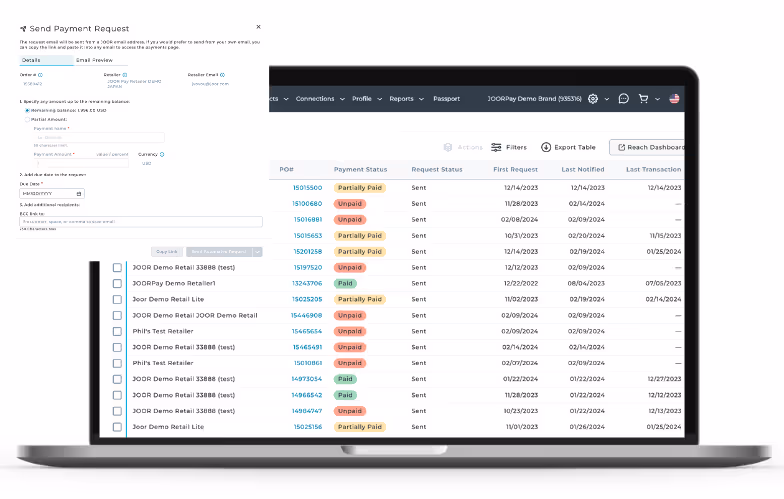
Task: Expand the Profile menu chevron
Action: [380, 99]
